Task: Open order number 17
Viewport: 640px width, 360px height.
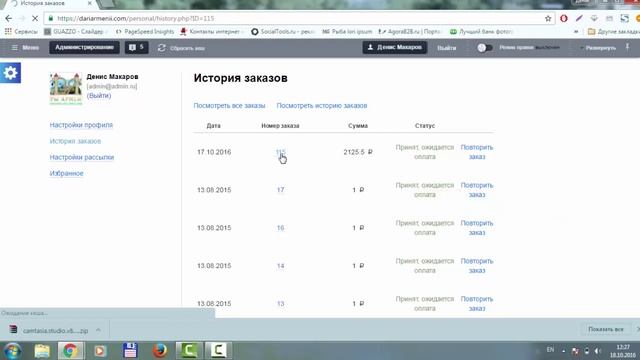Action: [280, 190]
